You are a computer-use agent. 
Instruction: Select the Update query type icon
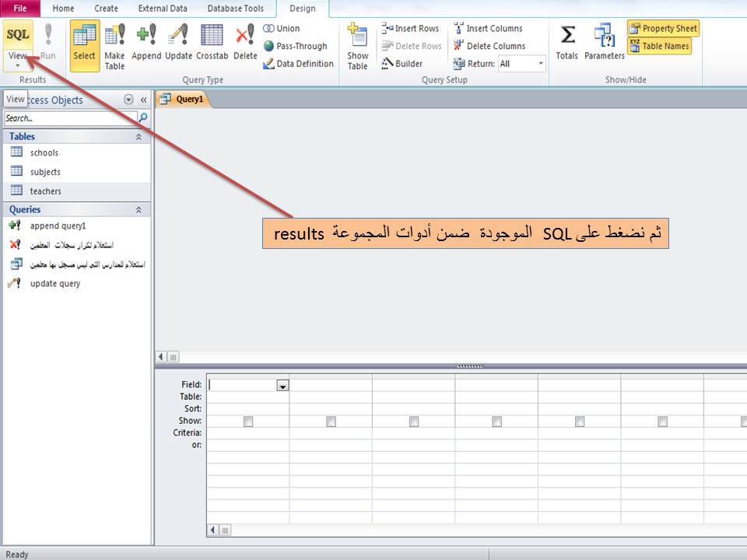[178, 39]
